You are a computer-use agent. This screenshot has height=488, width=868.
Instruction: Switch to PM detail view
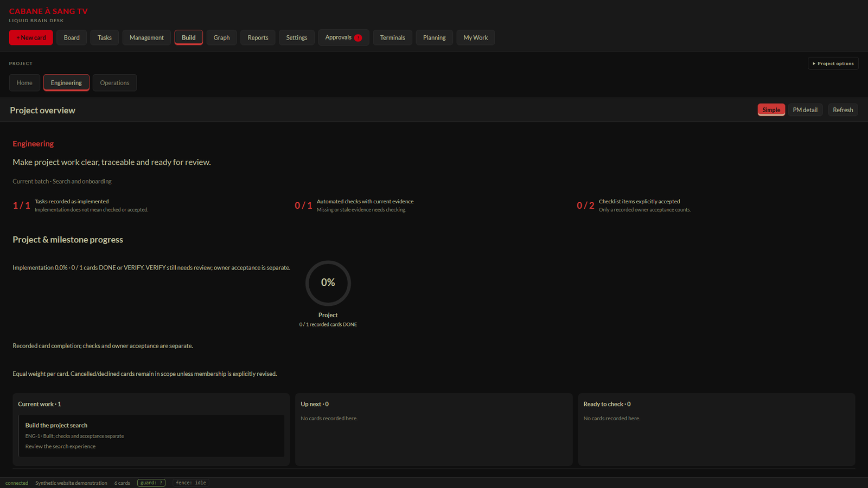[805, 110]
